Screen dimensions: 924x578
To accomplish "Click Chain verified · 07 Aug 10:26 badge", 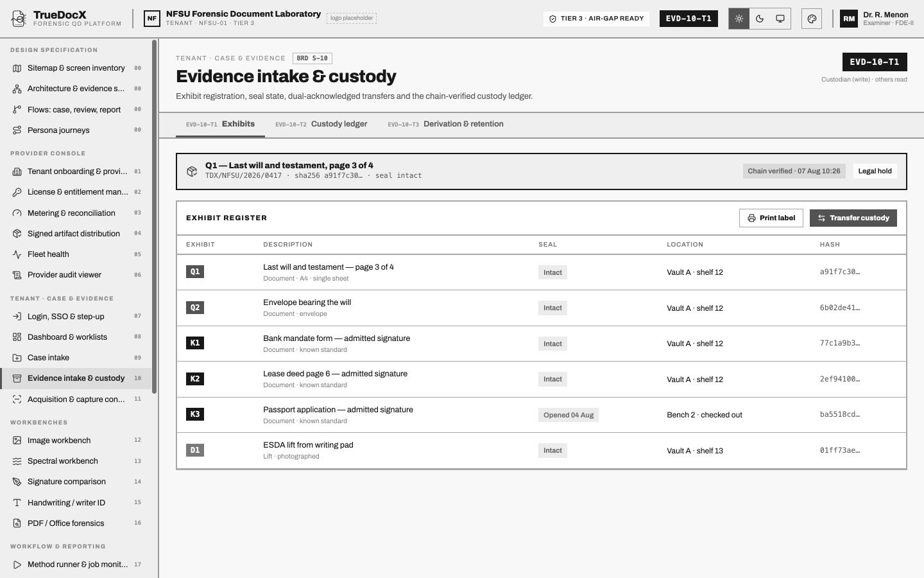I will point(794,171).
